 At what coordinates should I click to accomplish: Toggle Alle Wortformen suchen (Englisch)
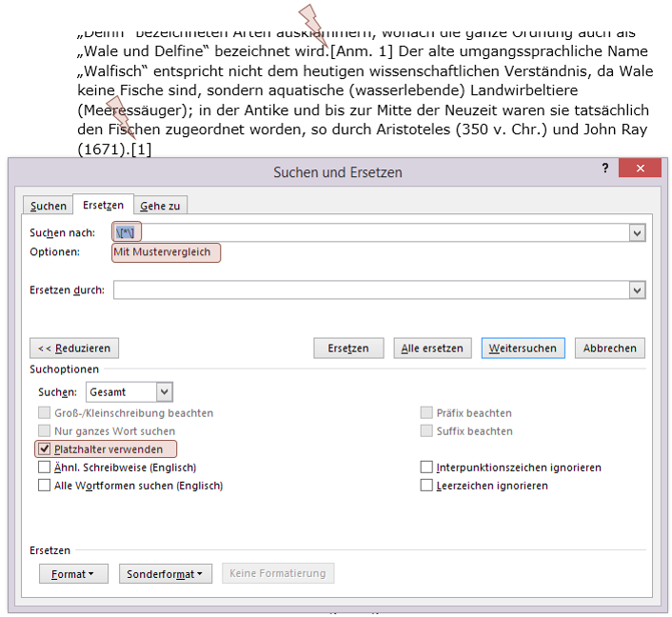[44, 486]
